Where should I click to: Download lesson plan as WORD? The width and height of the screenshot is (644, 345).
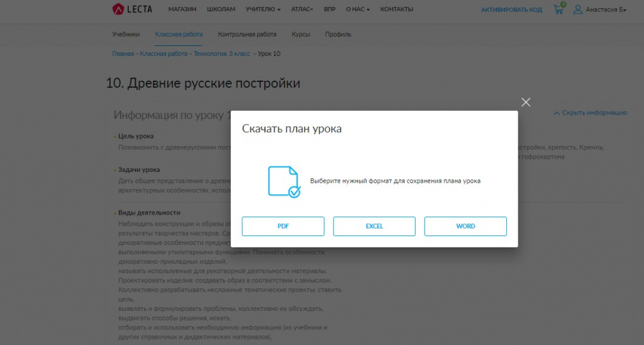click(465, 226)
